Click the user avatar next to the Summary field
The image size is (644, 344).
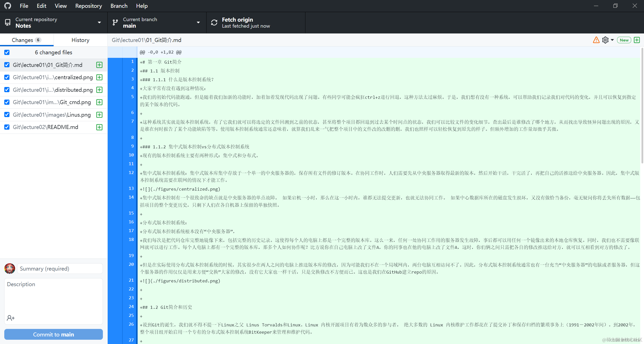tap(10, 268)
